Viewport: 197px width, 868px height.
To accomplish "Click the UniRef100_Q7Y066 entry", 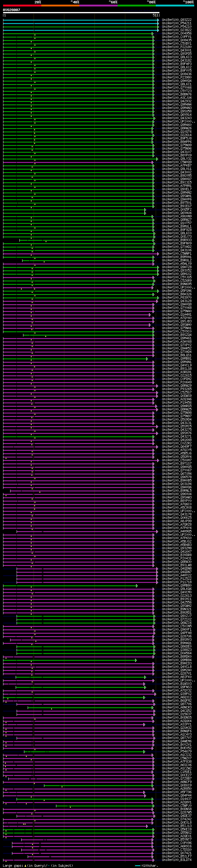I will [177, 88].
